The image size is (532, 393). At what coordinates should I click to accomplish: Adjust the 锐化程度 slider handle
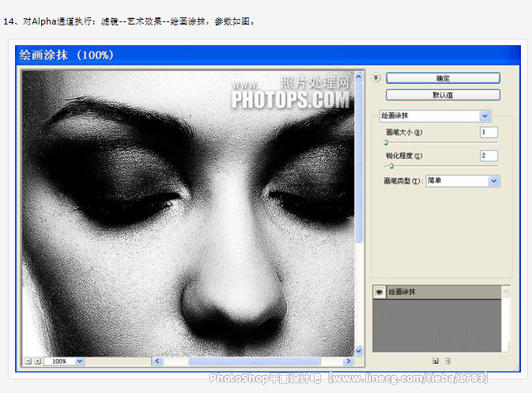coord(391,166)
